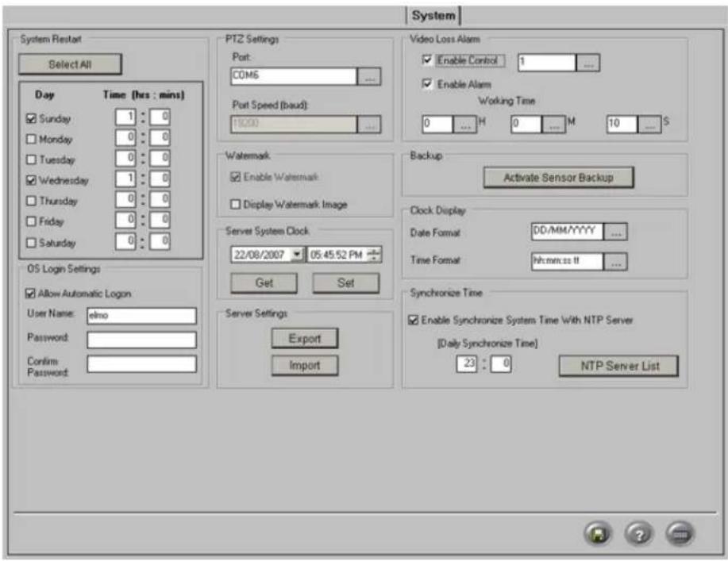Enable the Monday restart checkbox
Screen dimensions: 728x561
click(31, 139)
